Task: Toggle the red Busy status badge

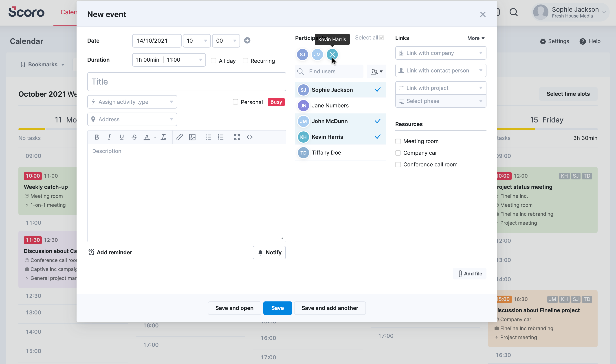Action: tap(276, 102)
